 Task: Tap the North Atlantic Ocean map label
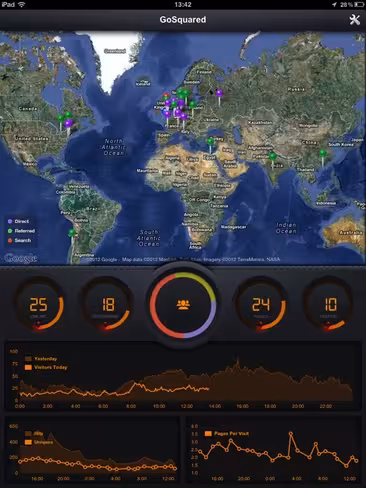coord(114,147)
